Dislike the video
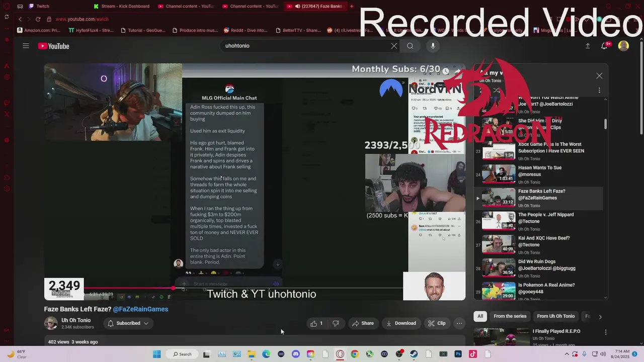The height and width of the screenshot is (362, 644). click(336, 323)
